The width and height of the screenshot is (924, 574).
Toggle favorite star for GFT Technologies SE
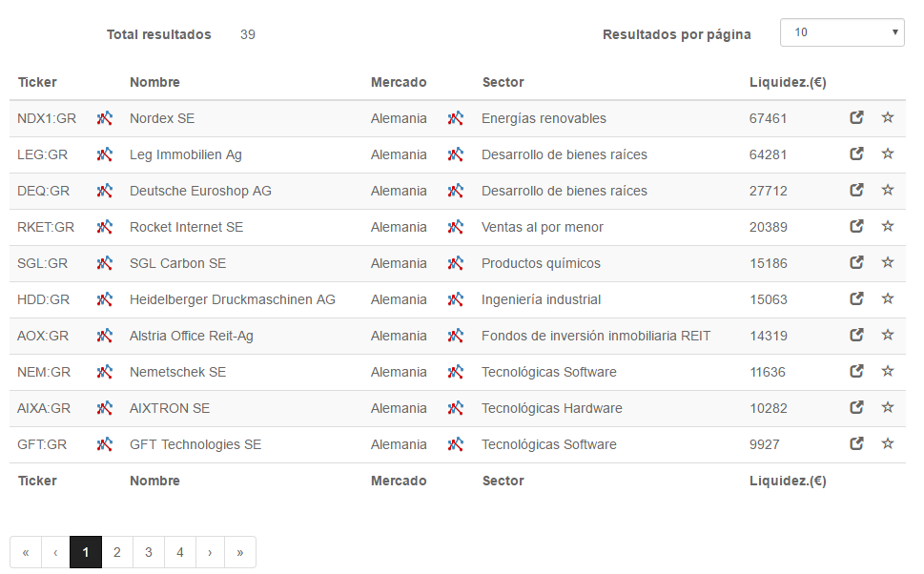click(888, 443)
